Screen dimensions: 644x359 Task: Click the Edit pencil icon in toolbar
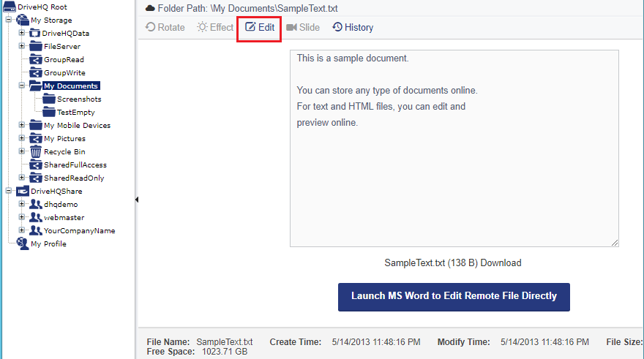[250, 28]
